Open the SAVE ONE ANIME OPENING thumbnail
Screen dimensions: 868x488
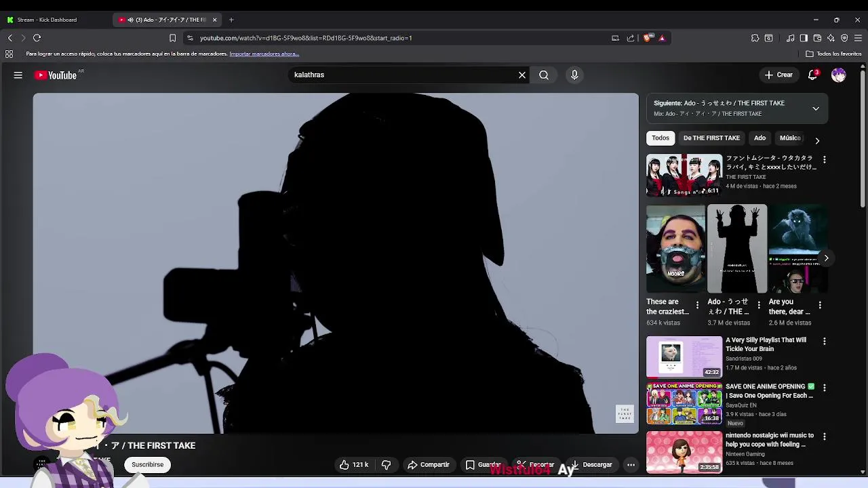tap(684, 404)
